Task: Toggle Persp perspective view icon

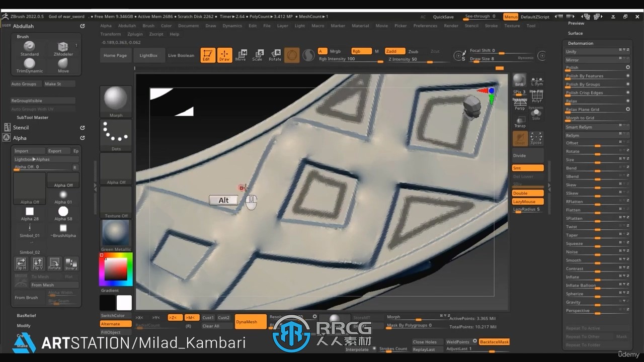Action: pos(520,105)
